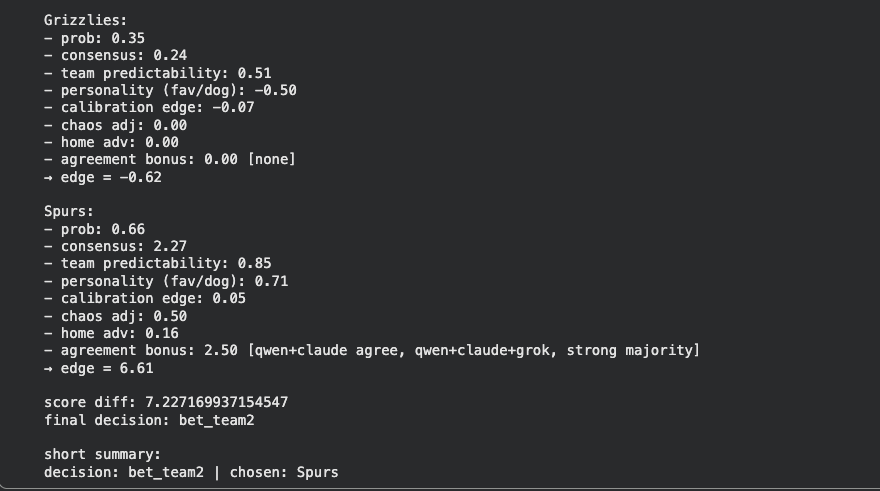Click the "final decision: bet_team2" line
This screenshot has width=880, height=491.
pos(136,420)
